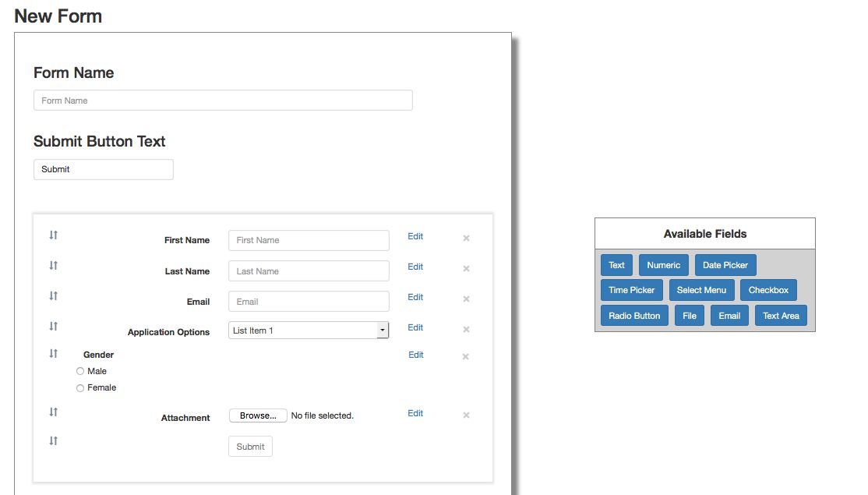Click the reorder handle for Last Name row
868x495 pixels.
point(53,265)
